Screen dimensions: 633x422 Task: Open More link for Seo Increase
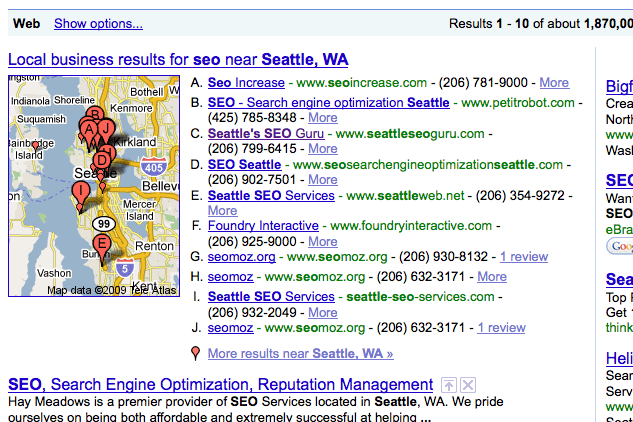point(554,83)
